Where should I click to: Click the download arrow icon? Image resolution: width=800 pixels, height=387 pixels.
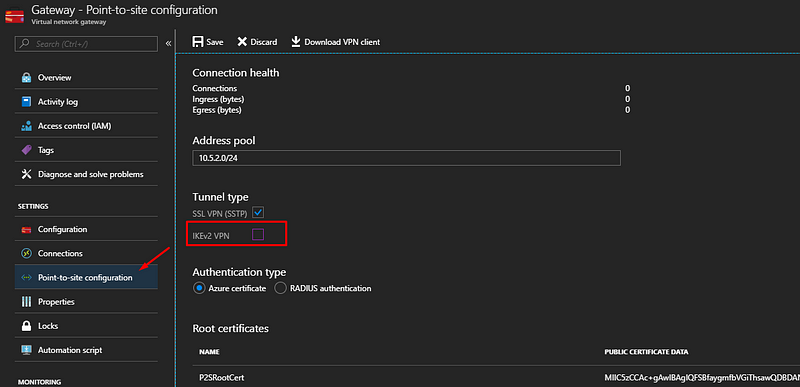295,42
